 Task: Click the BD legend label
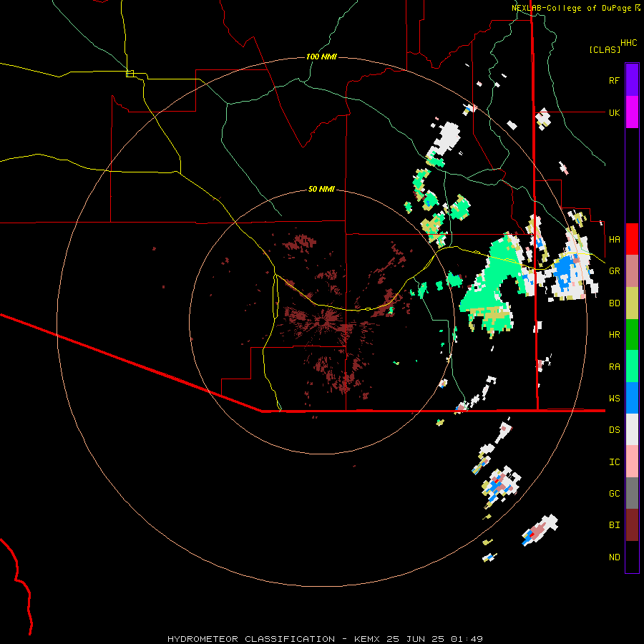[x=614, y=303]
